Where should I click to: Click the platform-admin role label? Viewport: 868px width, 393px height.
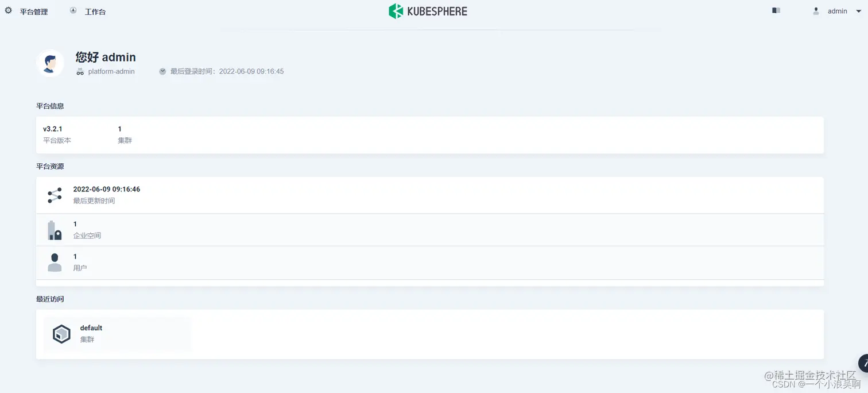tap(111, 71)
